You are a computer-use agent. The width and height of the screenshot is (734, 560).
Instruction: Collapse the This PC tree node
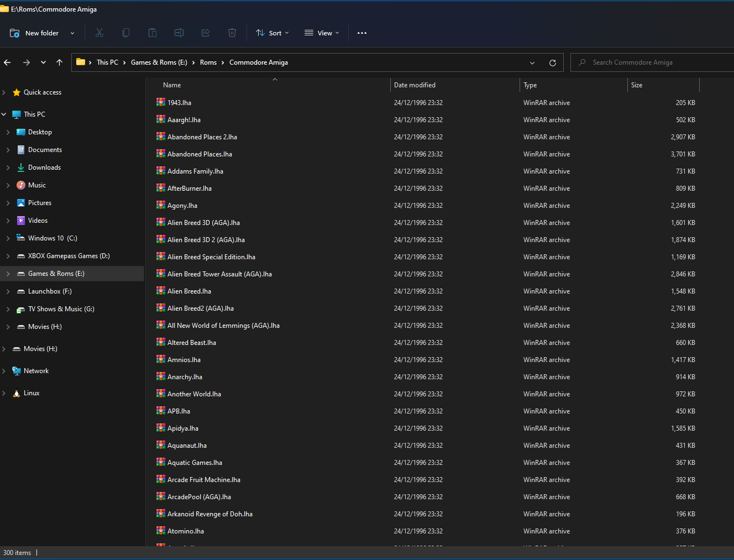[4, 114]
